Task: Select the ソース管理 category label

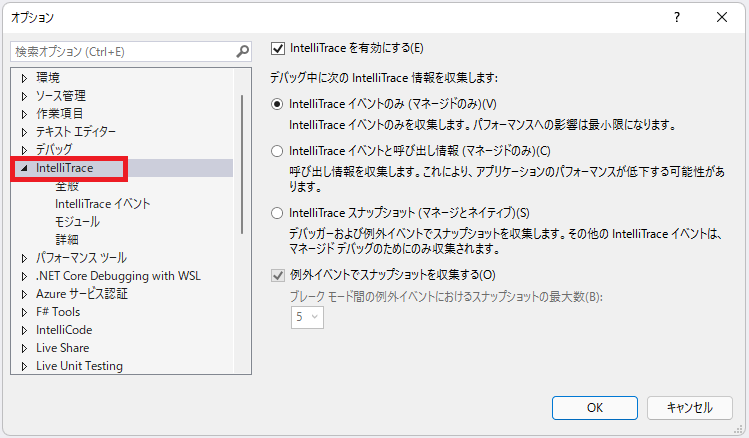Action: point(61,96)
